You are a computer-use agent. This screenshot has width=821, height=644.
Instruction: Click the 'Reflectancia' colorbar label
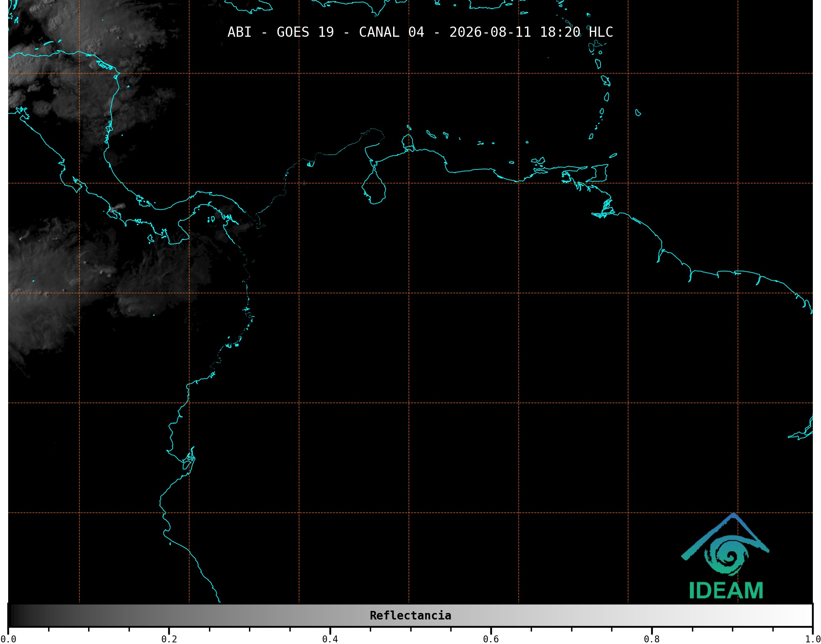[x=410, y=615]
